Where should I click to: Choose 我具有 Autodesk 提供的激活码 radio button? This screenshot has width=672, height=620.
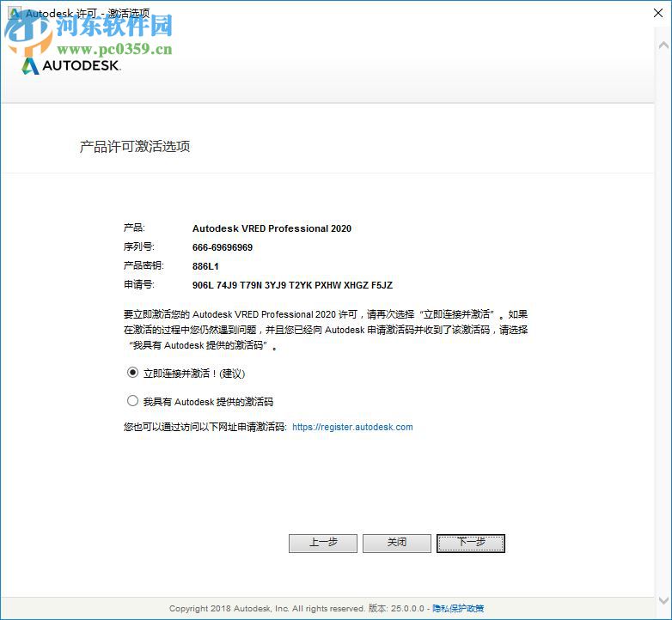pyautogui.click(x=132, y=401)
